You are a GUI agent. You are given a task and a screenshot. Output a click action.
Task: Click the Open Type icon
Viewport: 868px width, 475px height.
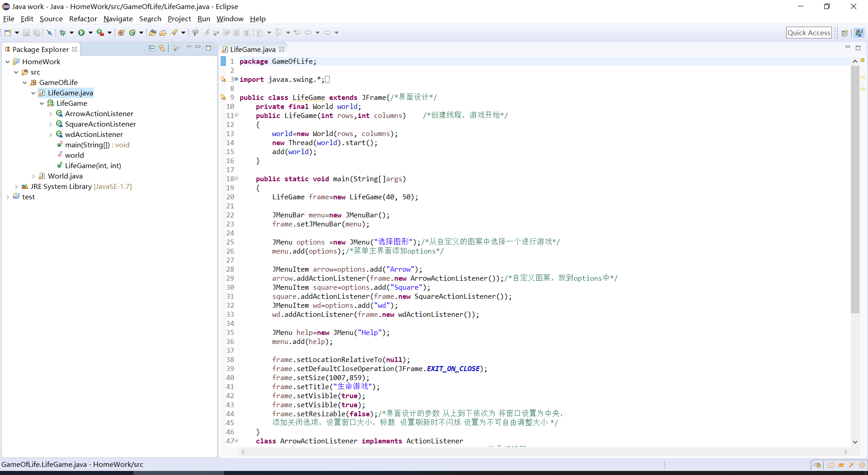tap(153, 33)
